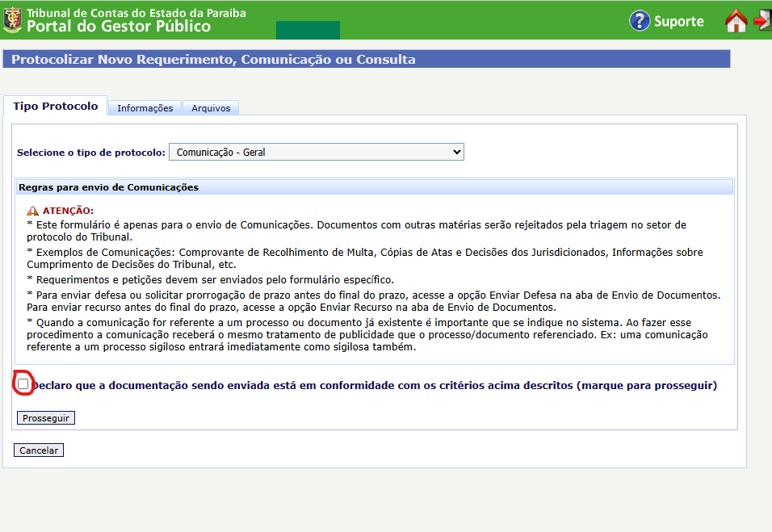Select the Tipo Protocolo tab

point(55,106)
